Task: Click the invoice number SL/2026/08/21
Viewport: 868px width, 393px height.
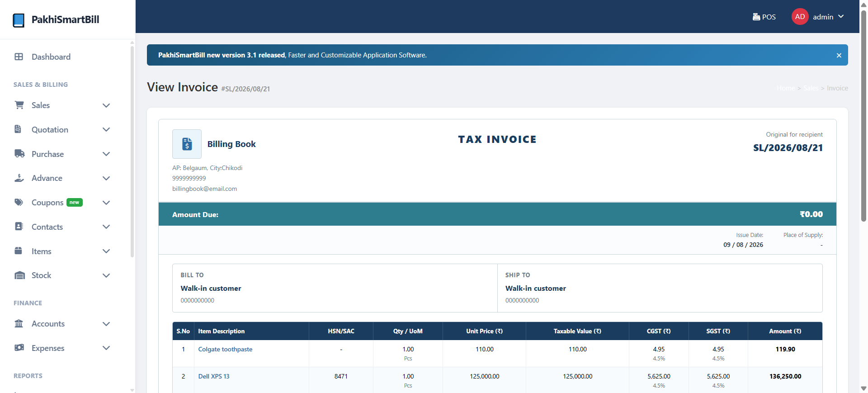Action: click(x=788, y=148)
